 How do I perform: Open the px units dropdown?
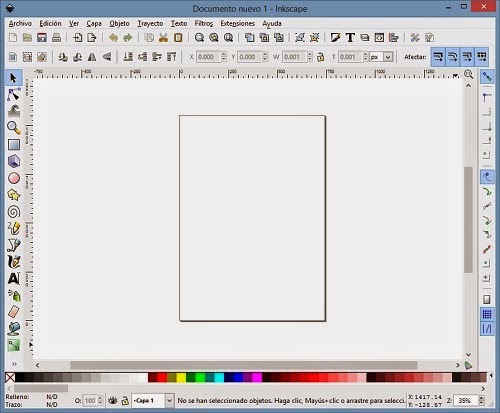click(x=382, y=57)
